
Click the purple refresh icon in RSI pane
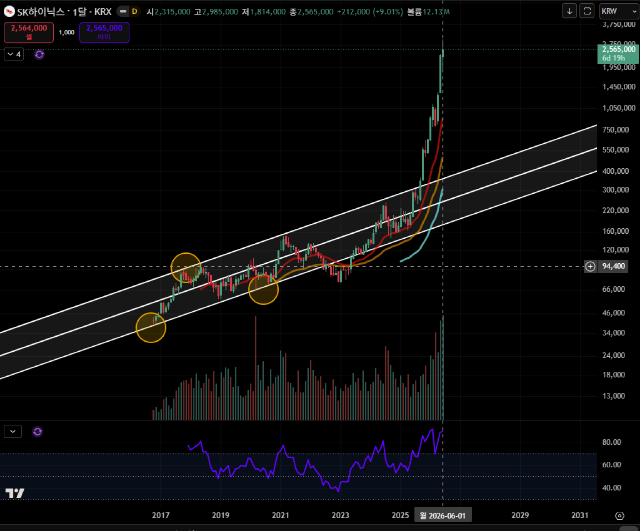38,431
